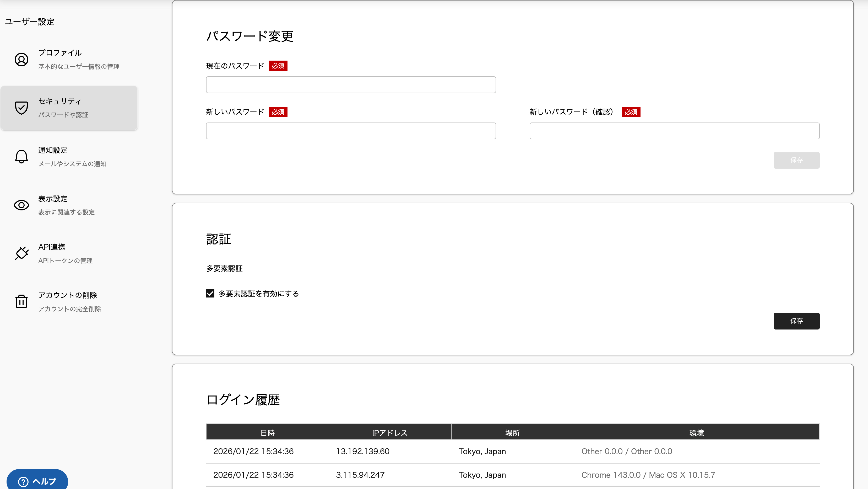The width and height of the screenshot is (868, 489).
Task: Select IP address 13.192.139.60 cell
Action: coord(362,451)
